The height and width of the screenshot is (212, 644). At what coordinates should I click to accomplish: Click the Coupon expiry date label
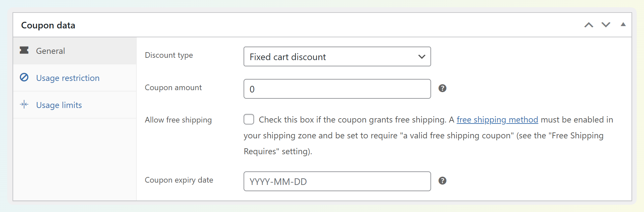[x=179, y=180]
